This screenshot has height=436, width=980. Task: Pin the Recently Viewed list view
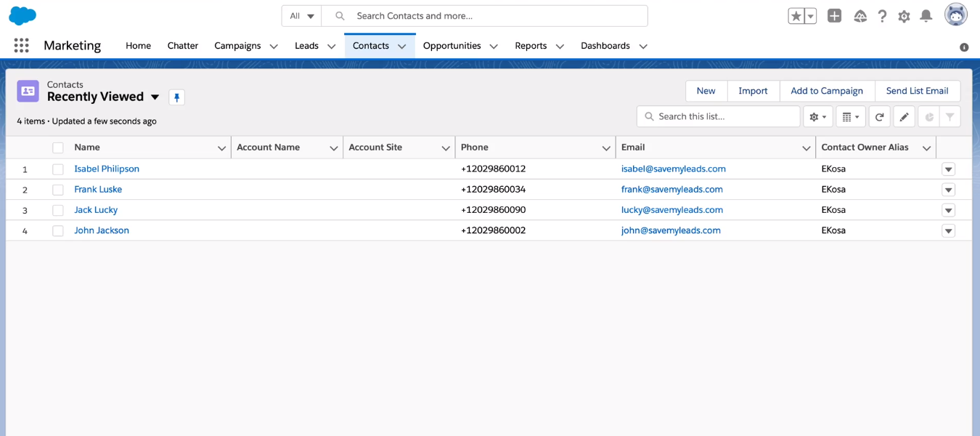point(176,97)
